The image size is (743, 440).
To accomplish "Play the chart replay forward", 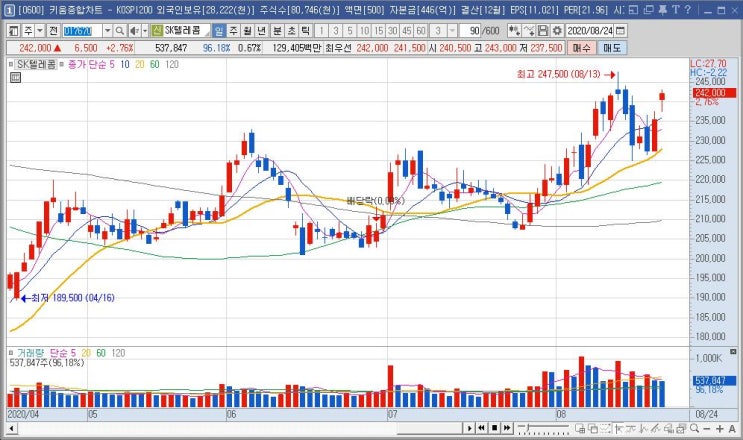I will point(470,428).
